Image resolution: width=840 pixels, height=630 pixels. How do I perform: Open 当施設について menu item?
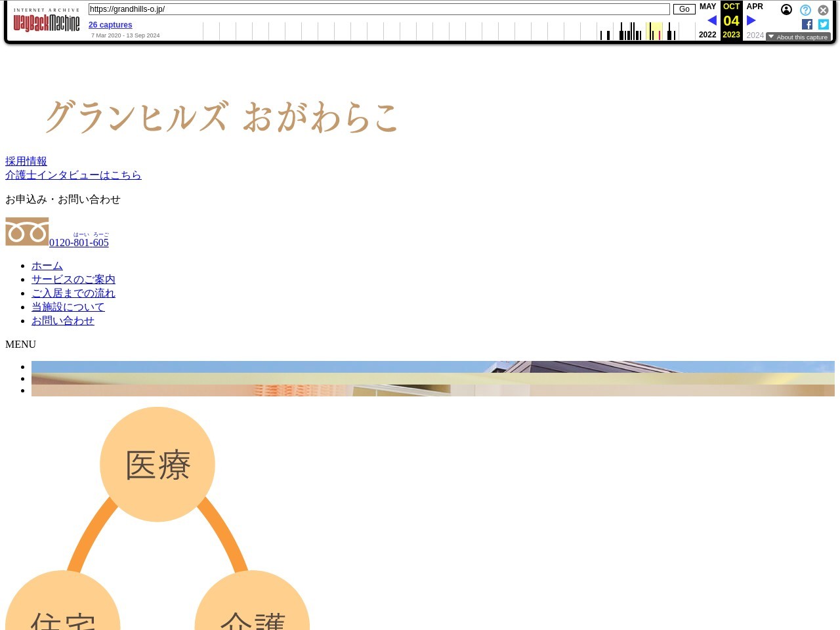click(x=68, y=306)
